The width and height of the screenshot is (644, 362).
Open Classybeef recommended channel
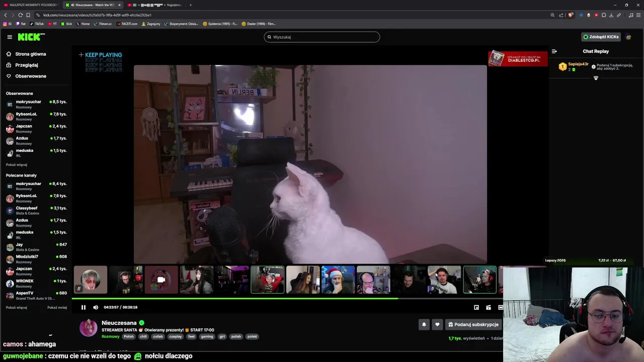tap(36, 210)
